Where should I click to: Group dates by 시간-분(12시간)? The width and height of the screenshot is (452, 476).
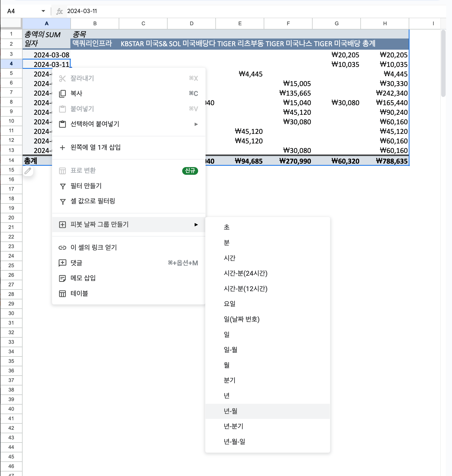[268, 289]
